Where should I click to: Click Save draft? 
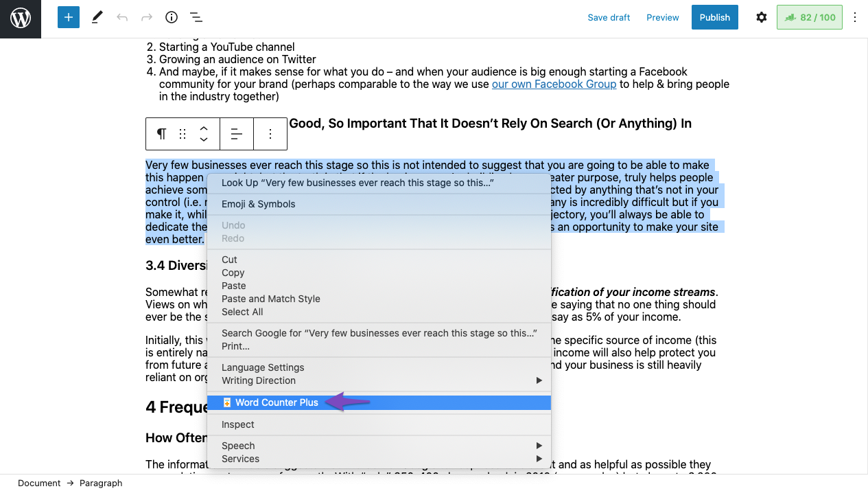609,18
